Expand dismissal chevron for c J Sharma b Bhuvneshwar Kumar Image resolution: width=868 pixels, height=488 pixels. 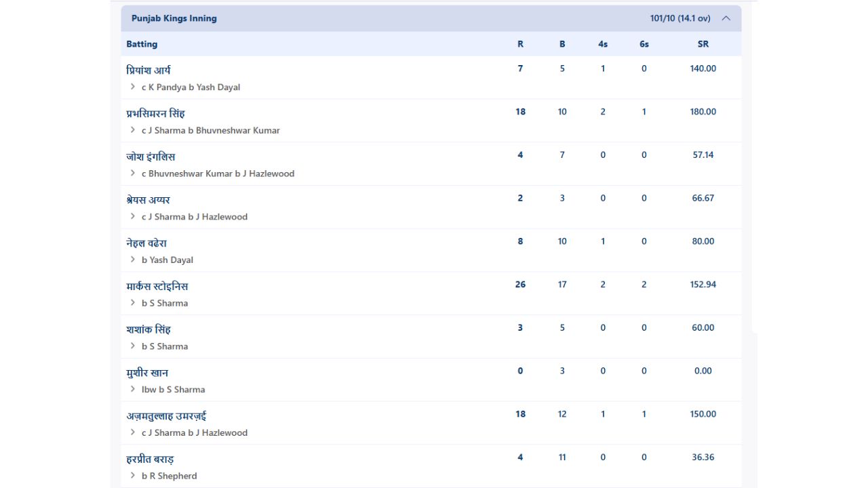coord(133,130)
